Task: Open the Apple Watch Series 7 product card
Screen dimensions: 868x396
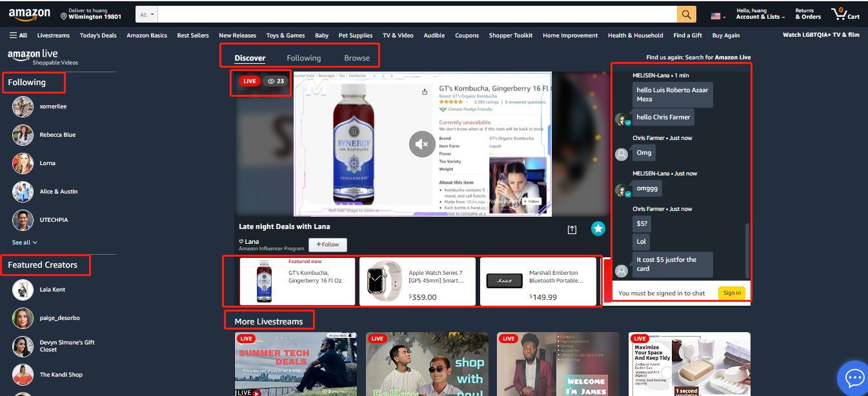Action: 418,281
